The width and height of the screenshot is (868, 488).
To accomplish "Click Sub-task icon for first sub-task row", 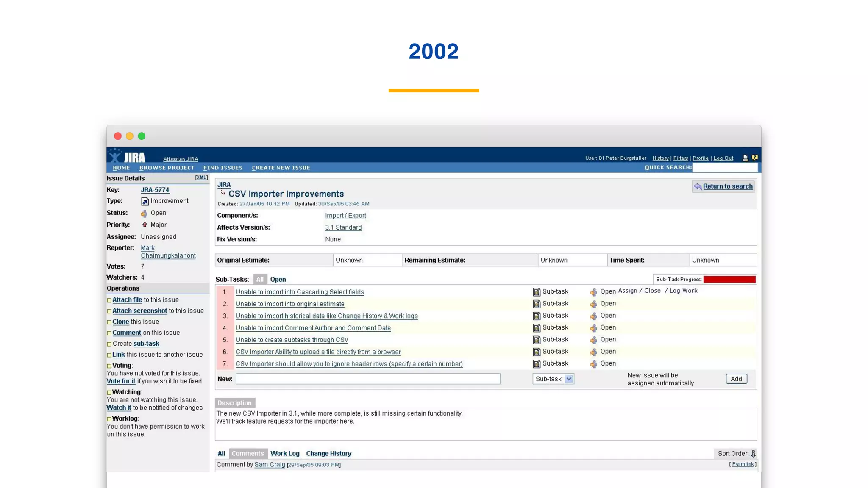I will (537, 292).
